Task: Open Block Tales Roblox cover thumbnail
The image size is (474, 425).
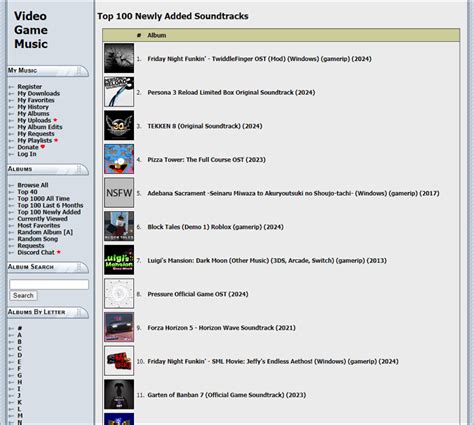Action: tap(119, 226)
